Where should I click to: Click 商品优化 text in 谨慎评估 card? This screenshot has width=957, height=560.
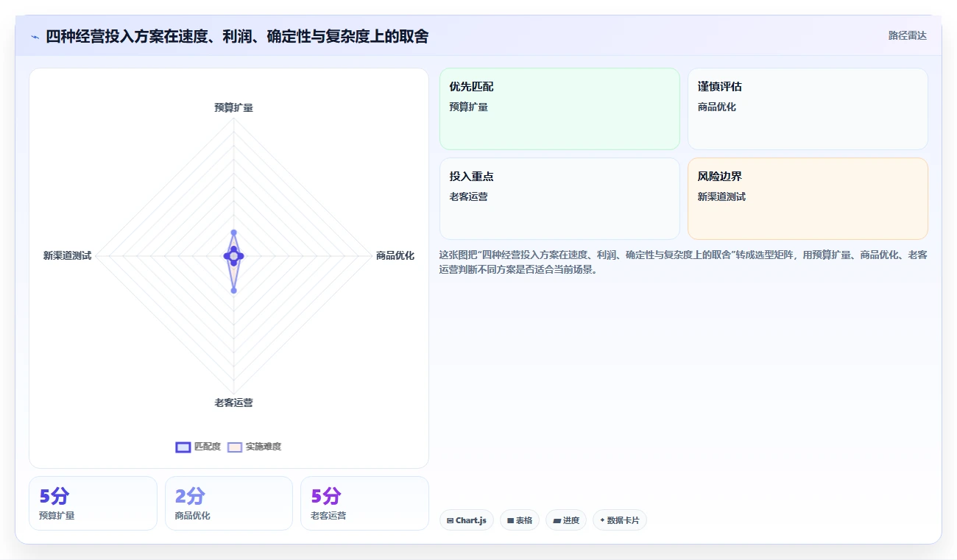717,107
